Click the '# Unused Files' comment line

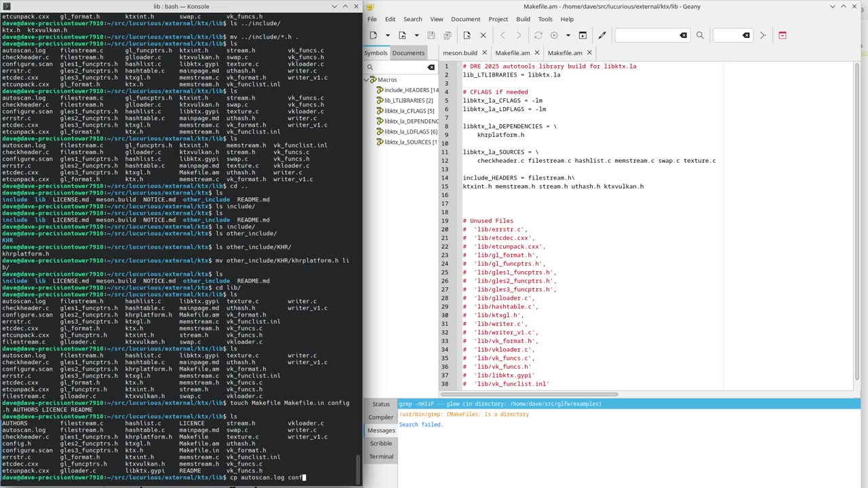coord(488,221)
